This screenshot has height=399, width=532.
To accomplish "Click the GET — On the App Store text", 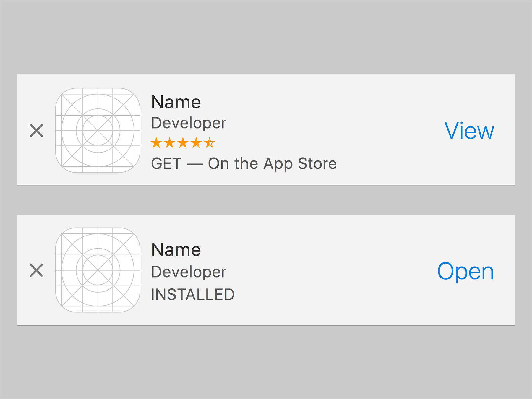I will point(244,163).
